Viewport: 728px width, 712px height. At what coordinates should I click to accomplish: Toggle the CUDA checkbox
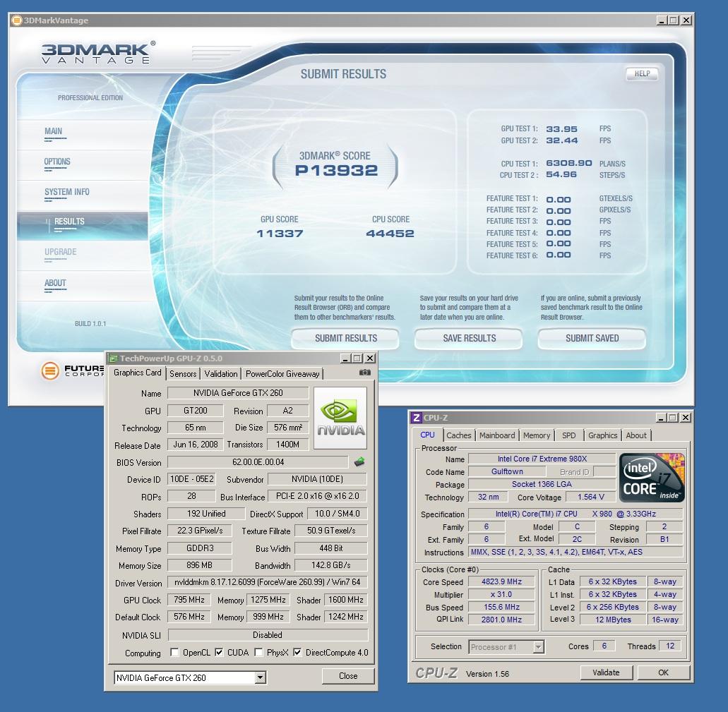(219, 653)
